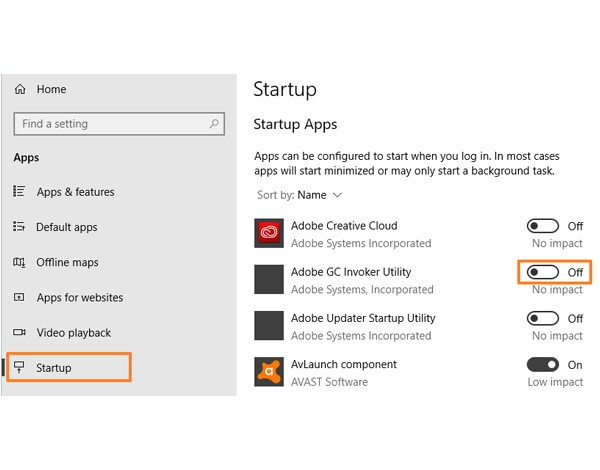
Task: Click the search magnifier icon
Action: coord(214,124)
